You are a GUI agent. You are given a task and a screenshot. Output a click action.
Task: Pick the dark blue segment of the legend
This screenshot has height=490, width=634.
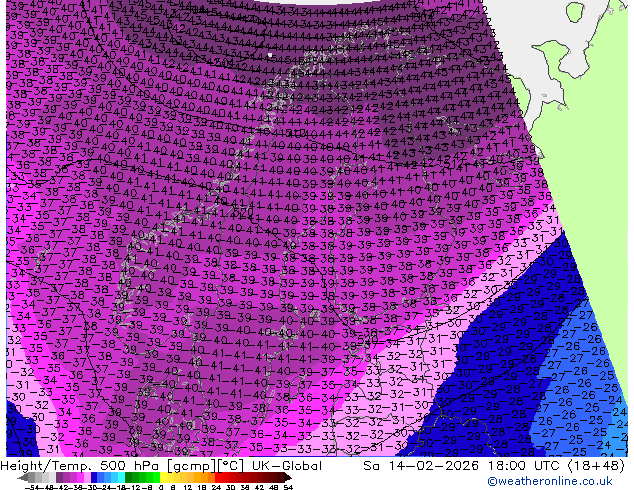(x=94, y=478)
